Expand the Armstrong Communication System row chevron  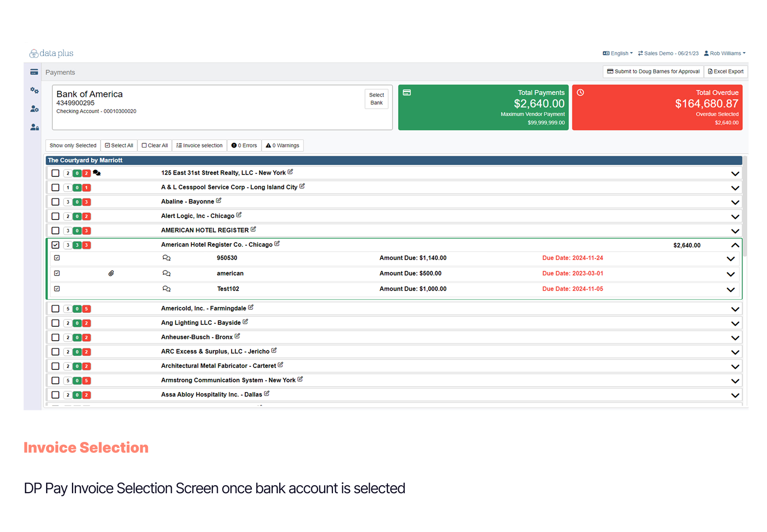click(735, 381)
